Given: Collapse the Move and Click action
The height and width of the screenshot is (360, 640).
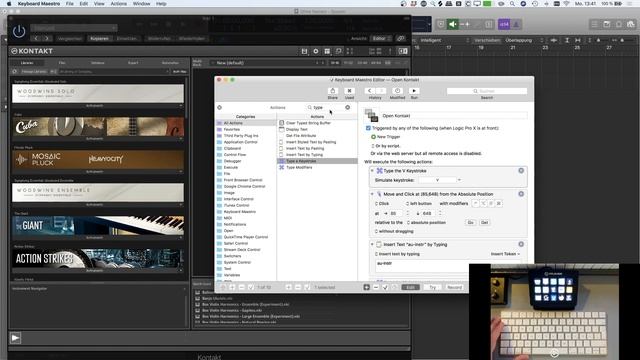Looking at the screenshot, I should click(x=372, y=194).
